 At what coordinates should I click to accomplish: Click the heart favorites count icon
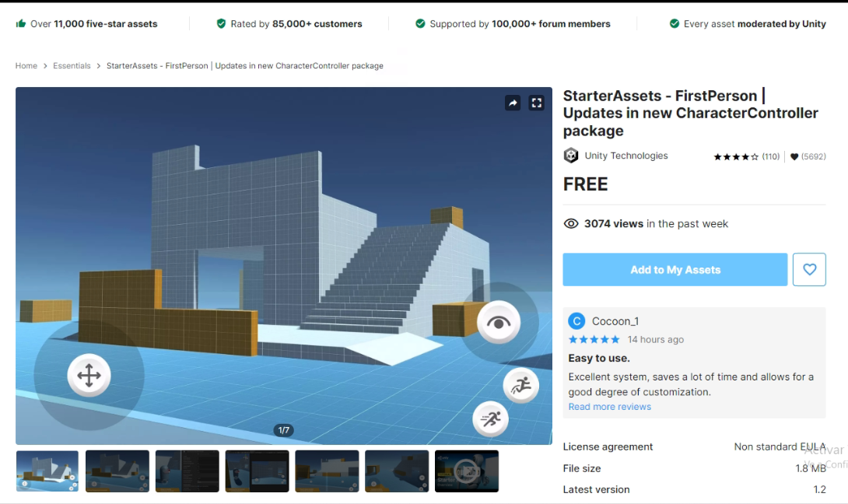794,157
